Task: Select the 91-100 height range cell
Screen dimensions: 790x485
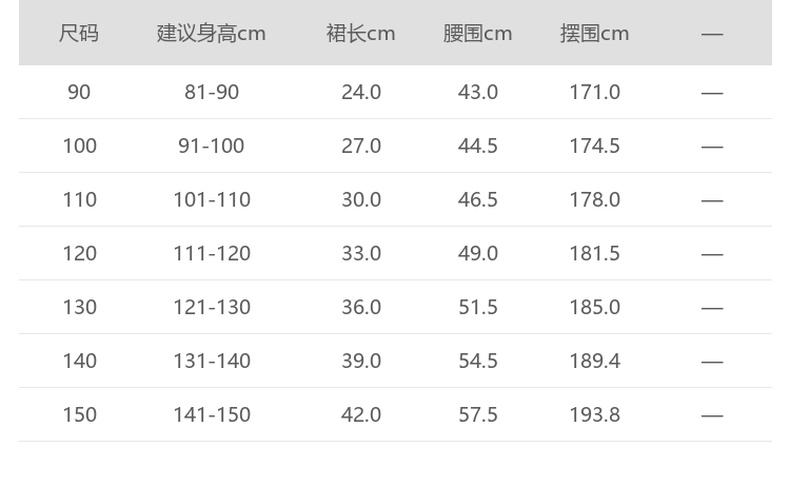Action: pyautogui.click(x=211, y=146)
